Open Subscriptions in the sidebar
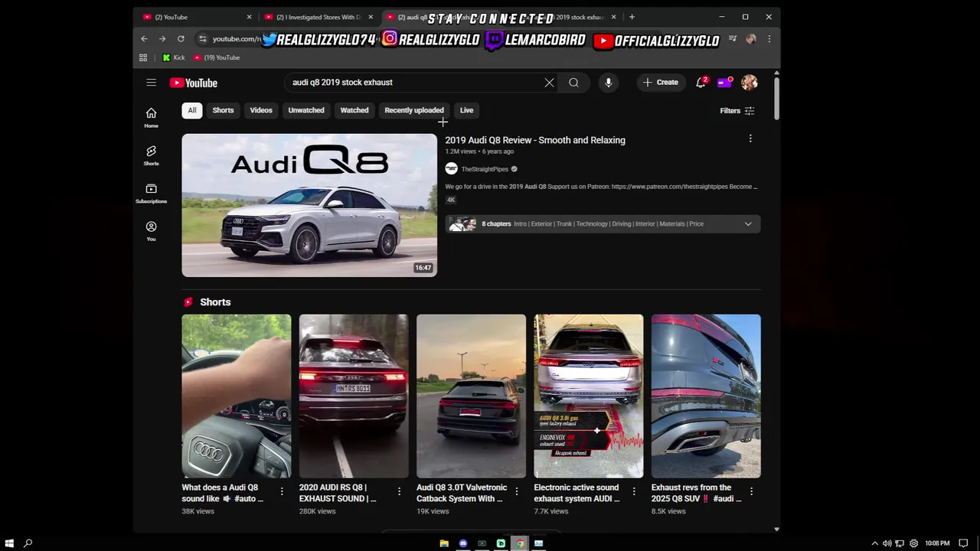 [151, 193]
